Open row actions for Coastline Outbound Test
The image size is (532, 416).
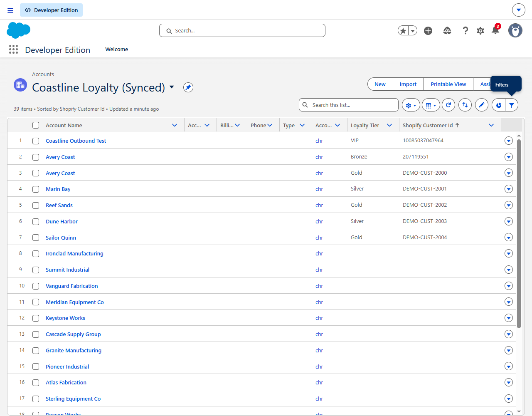pos(508,141)
